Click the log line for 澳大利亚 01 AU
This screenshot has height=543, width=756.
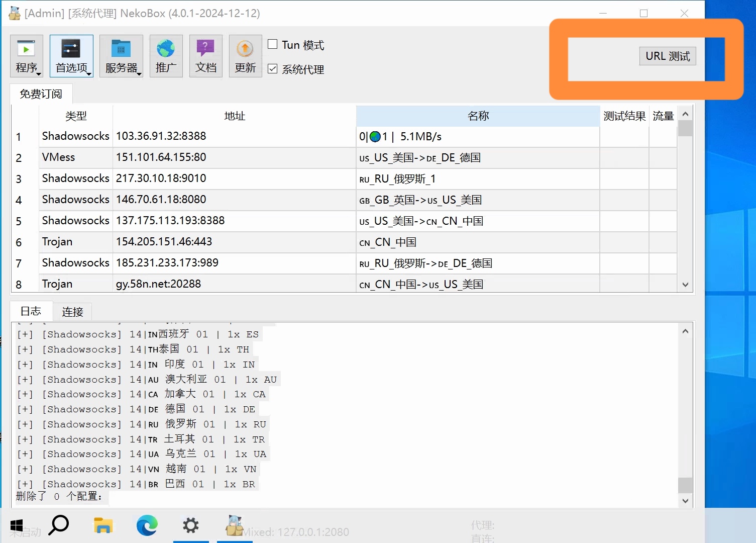click(x=147, y=380)
